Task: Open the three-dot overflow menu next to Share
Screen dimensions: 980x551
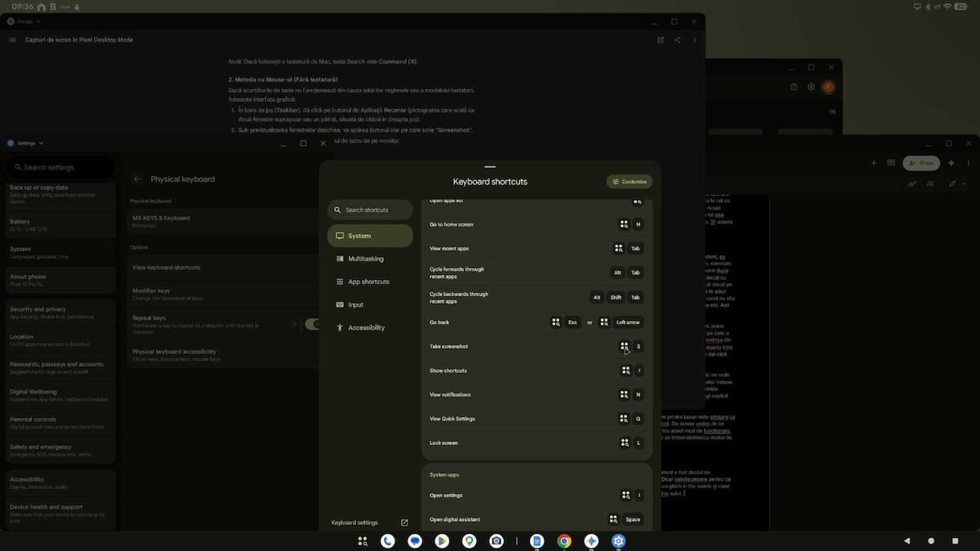Action: [968, 163]
